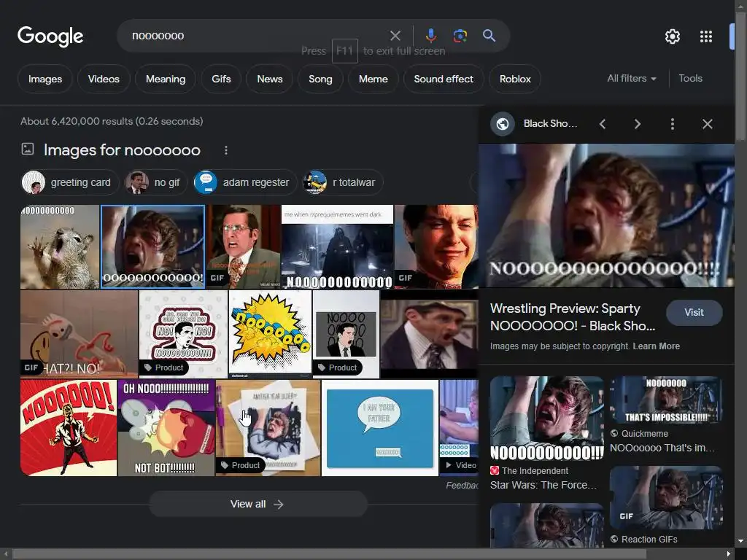747x560 pixels.
Task: Open Google Lens image search icon
Action: click(460, 36)
